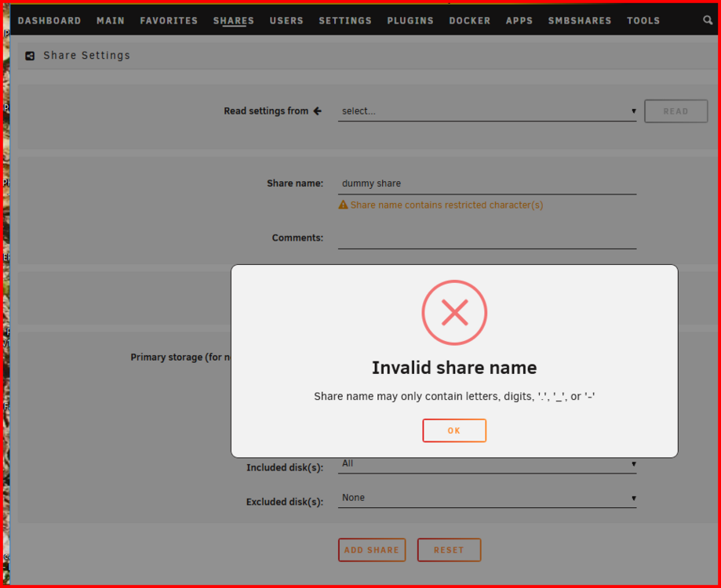The height and width of the screenshot is (588, 721).
Task: Open the Users page
Action: tap(286, 20)
